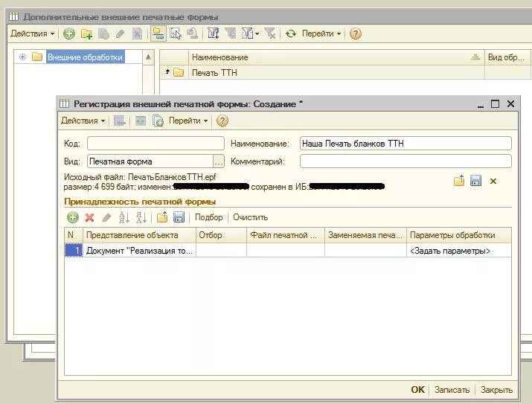
Task: Click Copy document icon in dialog toolbar
Action: 158,121
